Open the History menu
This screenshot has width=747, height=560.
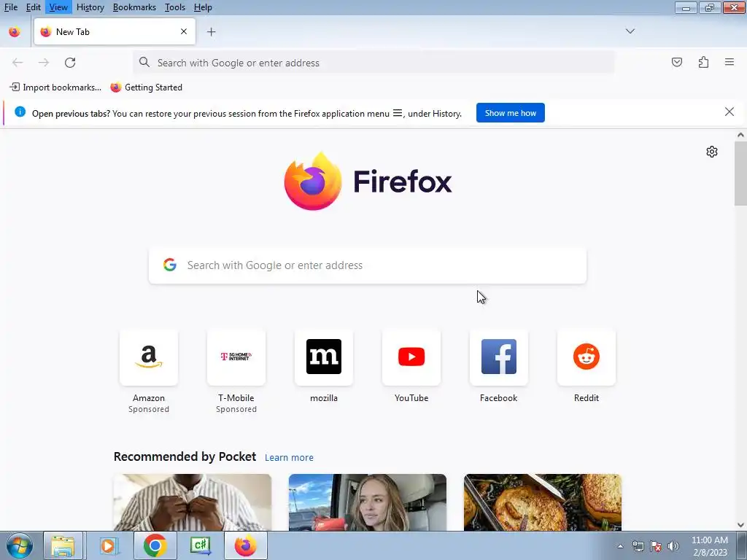tap(90, 7)
